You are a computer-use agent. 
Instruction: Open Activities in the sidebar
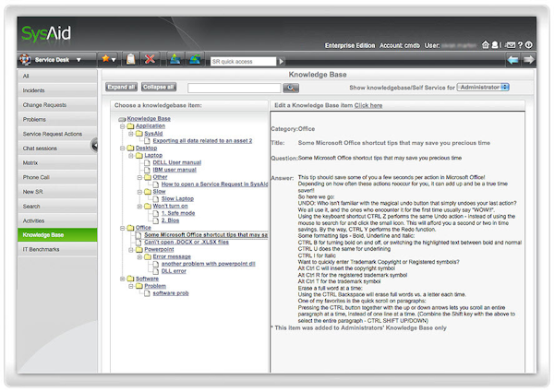(57, 220)
